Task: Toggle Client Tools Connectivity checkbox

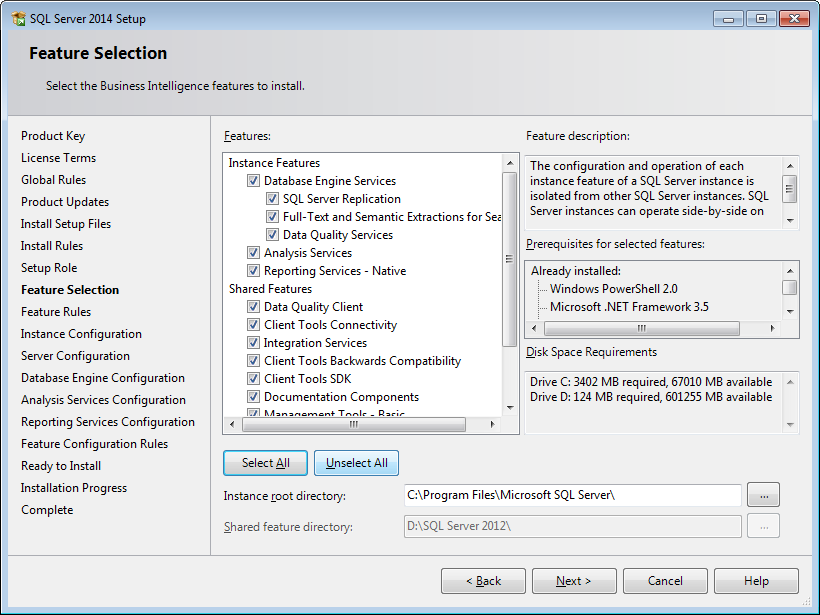Action: 254,325
